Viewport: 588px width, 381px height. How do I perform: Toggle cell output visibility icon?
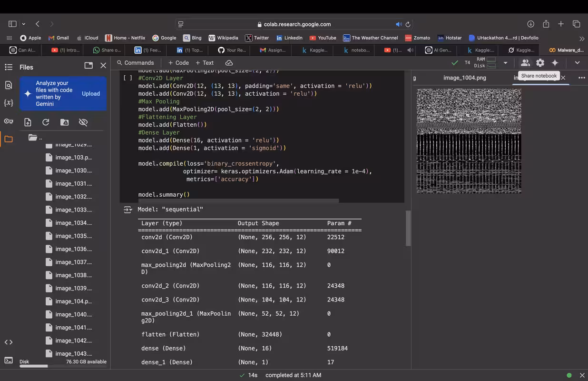(127, 210)
